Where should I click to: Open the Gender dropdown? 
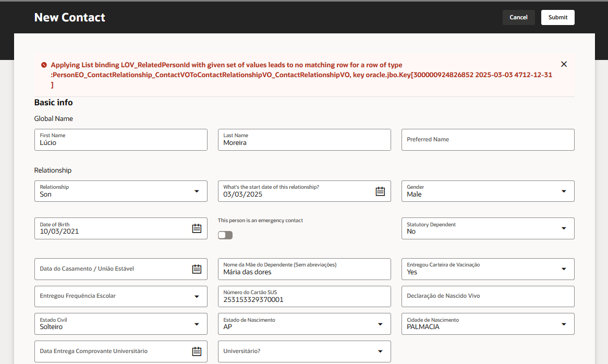click(564, 191)
